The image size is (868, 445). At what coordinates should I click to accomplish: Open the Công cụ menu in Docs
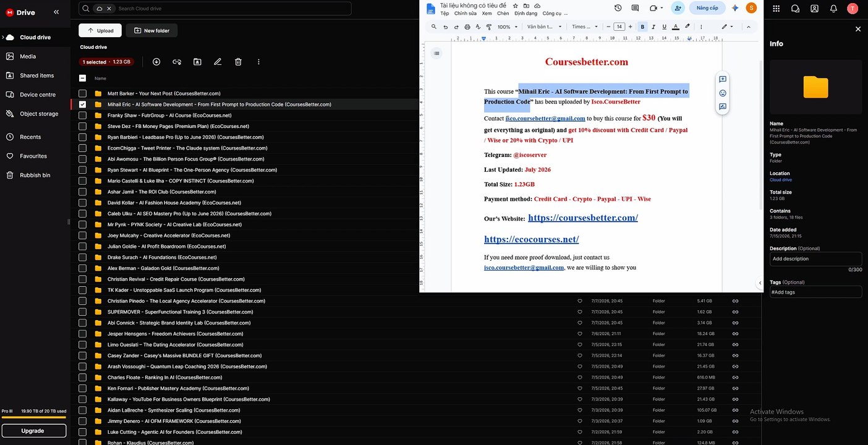[x=551, y=13]
